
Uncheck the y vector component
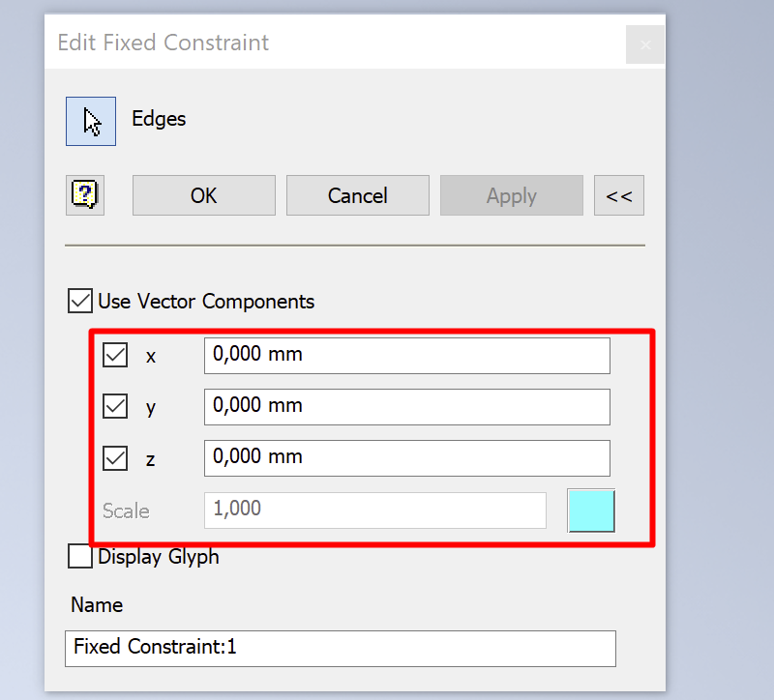coord(114,406)
